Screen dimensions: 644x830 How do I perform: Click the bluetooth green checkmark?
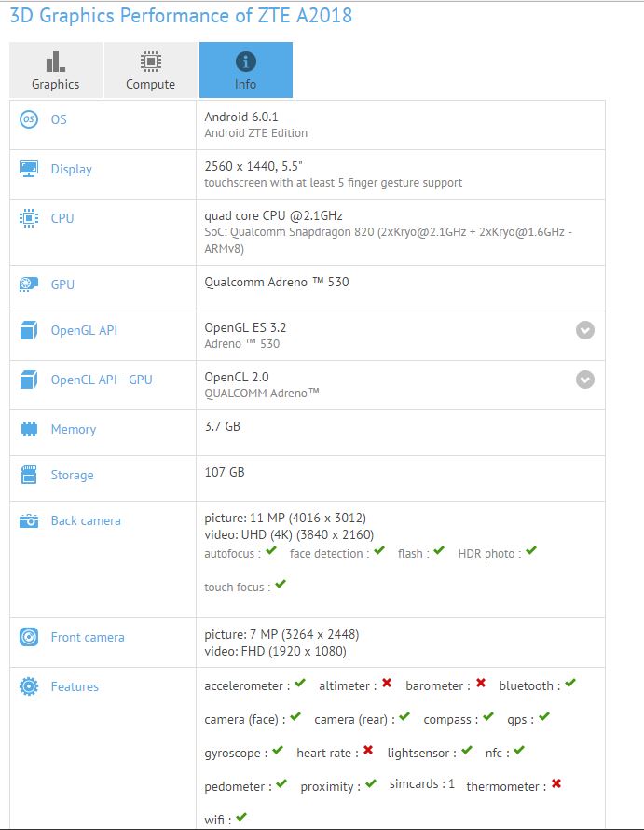(x=570, y=683)
